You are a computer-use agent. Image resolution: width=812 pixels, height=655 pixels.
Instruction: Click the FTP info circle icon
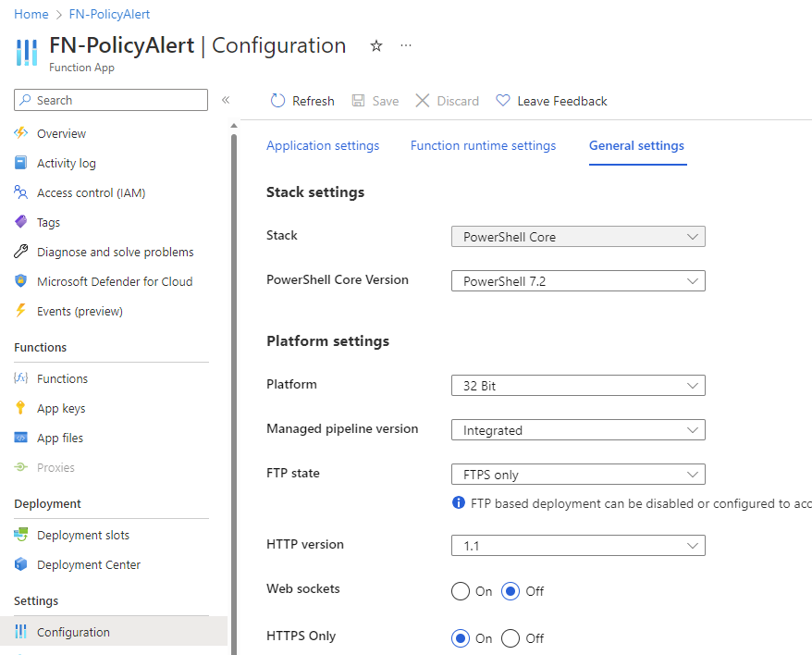pos(459,502)
